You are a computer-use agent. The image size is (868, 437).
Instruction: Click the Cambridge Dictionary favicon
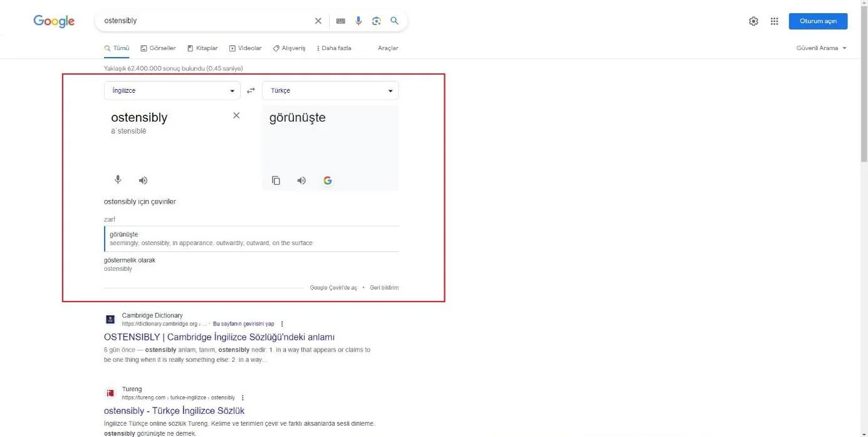110,319
